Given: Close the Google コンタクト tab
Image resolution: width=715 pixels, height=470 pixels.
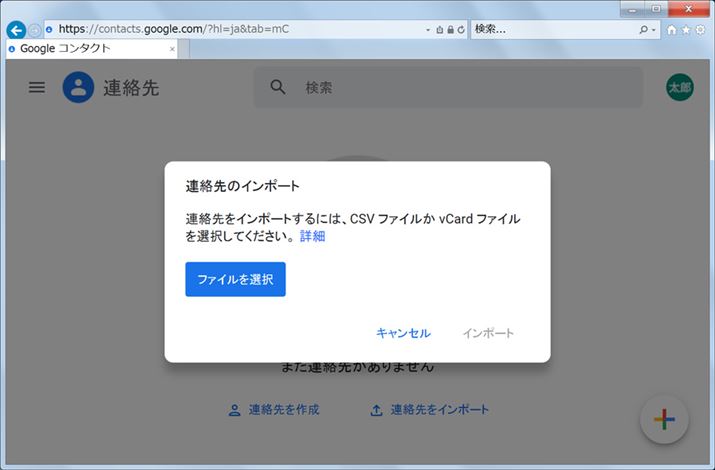Looking at the screenshot, I should coord(172,48).
